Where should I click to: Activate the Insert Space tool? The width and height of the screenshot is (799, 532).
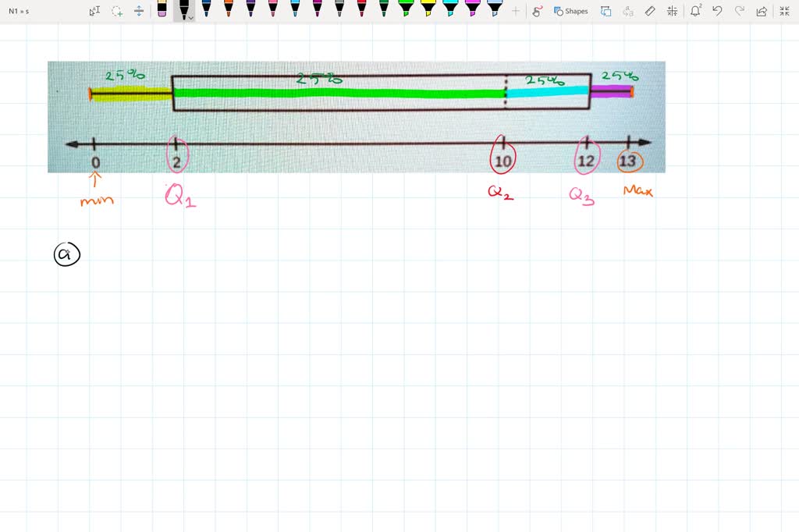(139, 11)
